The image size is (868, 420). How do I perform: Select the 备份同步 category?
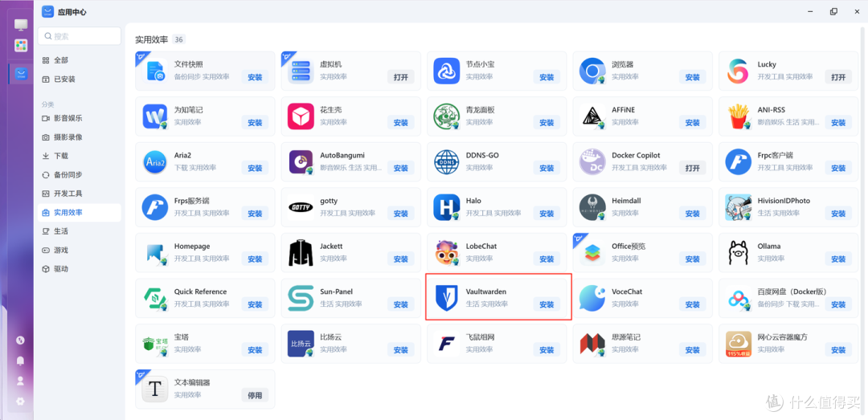(79, 175)
